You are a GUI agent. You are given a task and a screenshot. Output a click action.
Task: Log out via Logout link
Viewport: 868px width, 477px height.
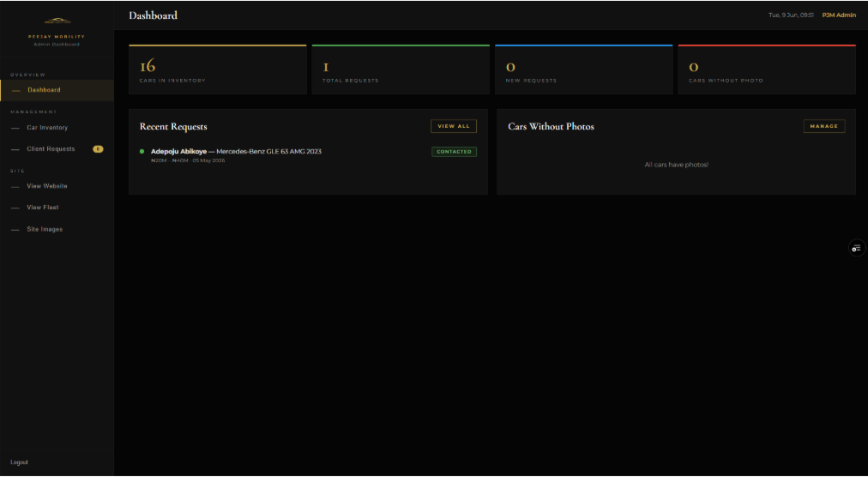coord(19,462)
